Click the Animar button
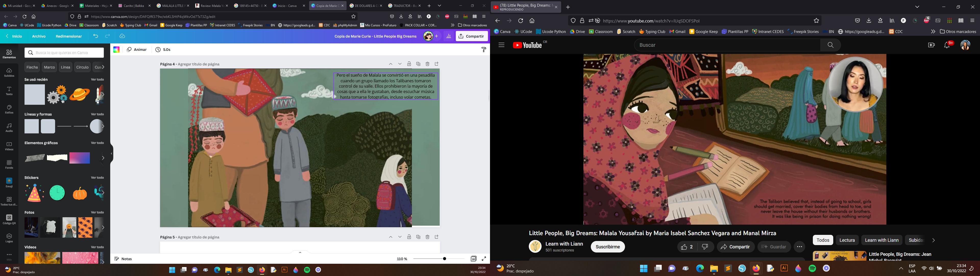 (137, 50)
